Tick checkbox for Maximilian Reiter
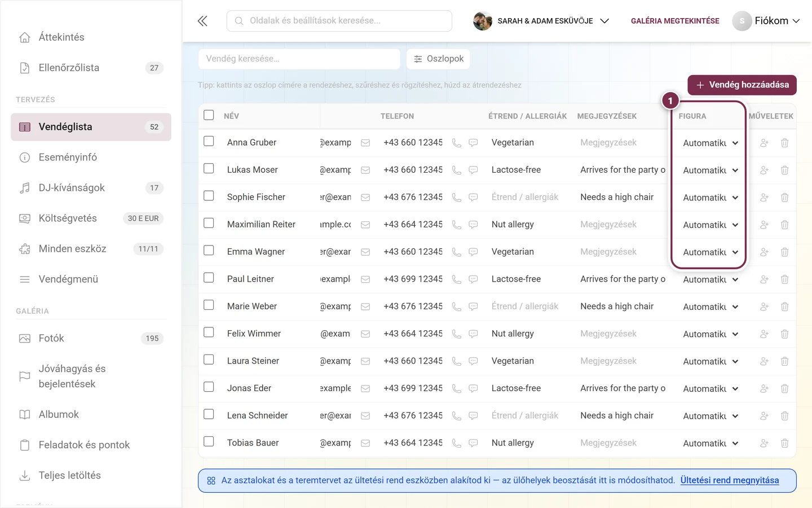The height and width of the screenshot is (508, 812). click(209, 223)
